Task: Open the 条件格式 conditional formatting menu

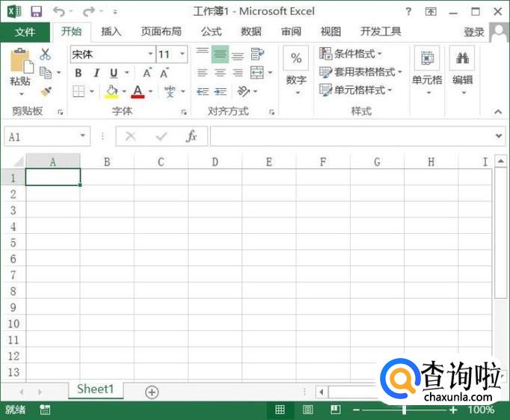Action: click(x=351, y=53)
